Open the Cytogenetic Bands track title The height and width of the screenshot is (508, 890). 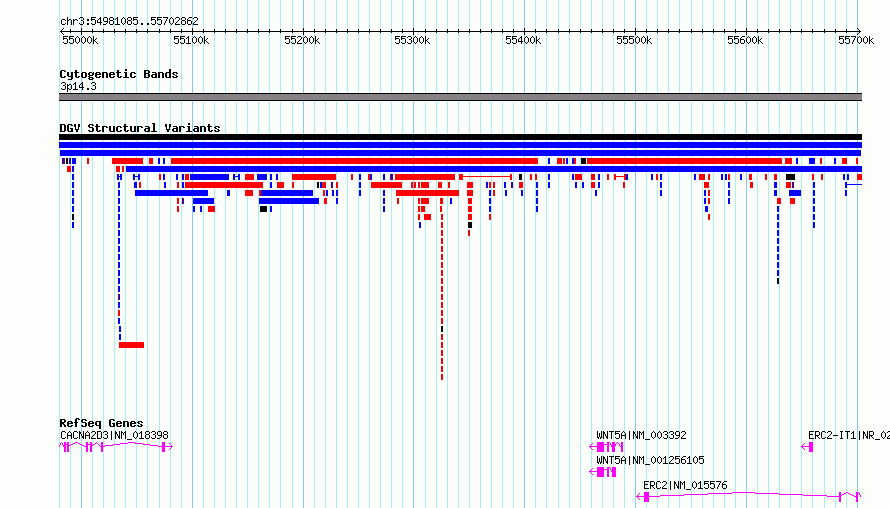(x=119, y=74)
